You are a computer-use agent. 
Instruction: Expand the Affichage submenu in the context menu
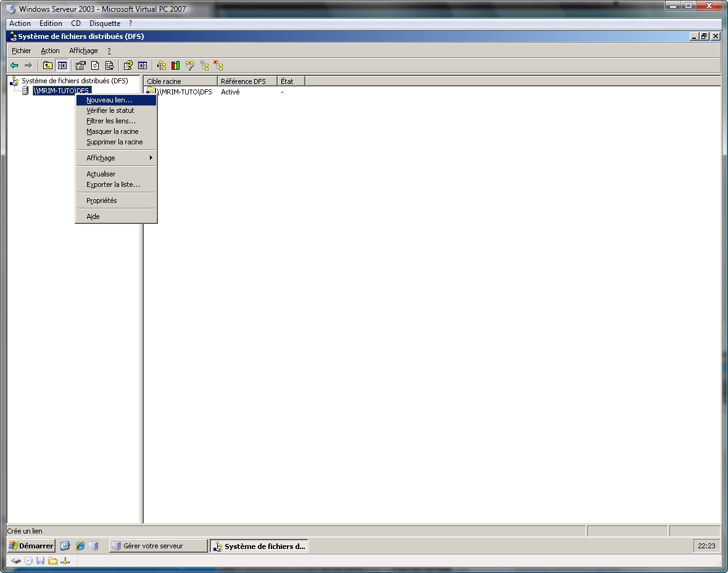click(x=116, y=158)
